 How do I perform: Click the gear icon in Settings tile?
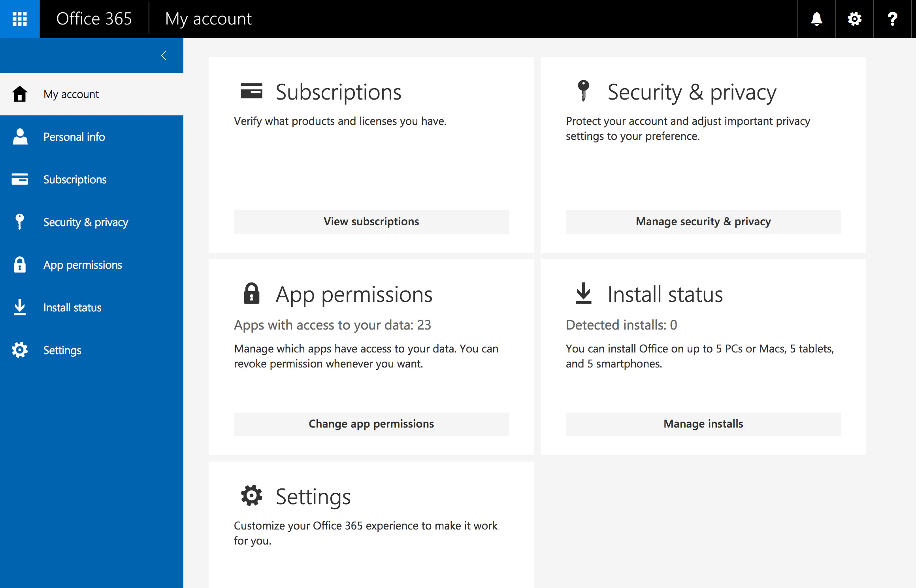click(252, 496)
